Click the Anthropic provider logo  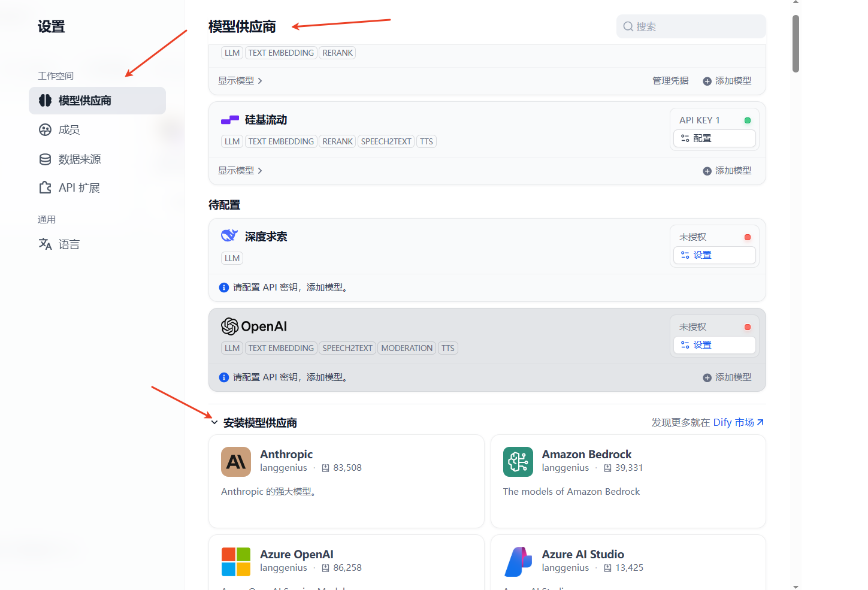pos(235,462)
